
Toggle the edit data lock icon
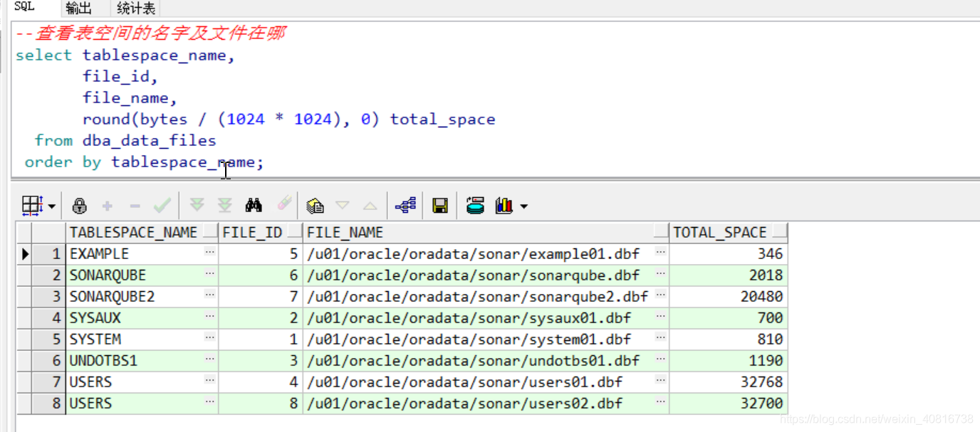click(80, 206)
